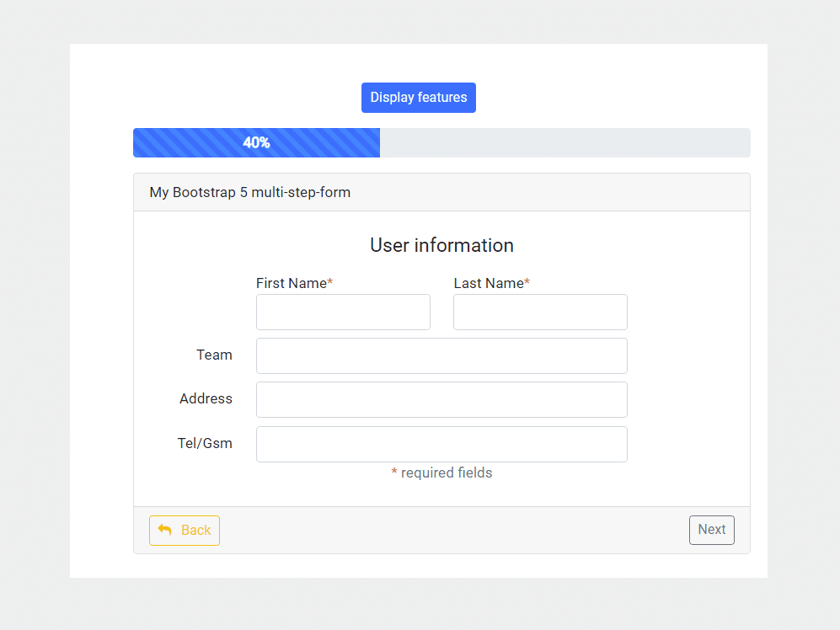The width and height of the screenshot is (840, 630).
Task: Click the Last Name label
Action: (487, 283)
